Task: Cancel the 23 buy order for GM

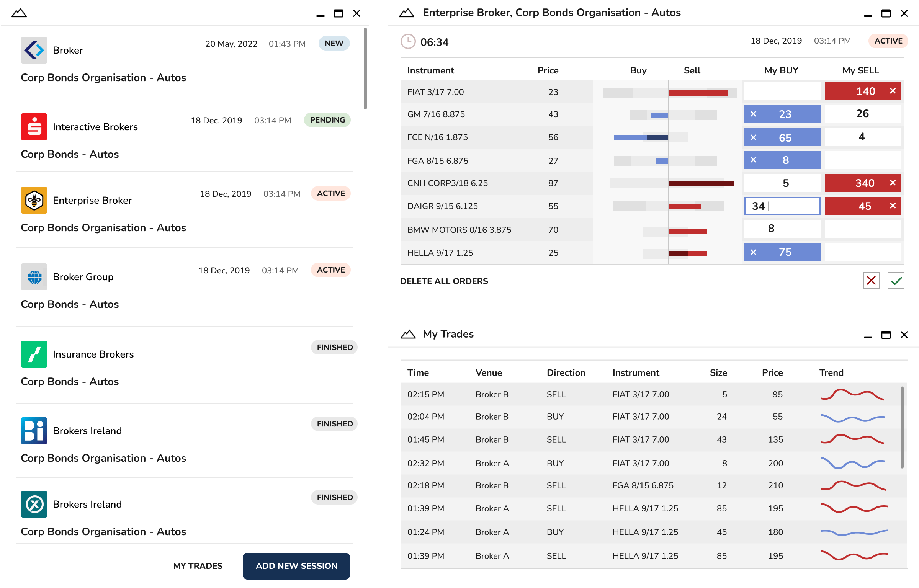Action: pyautogui.click(x=753, y=114)
